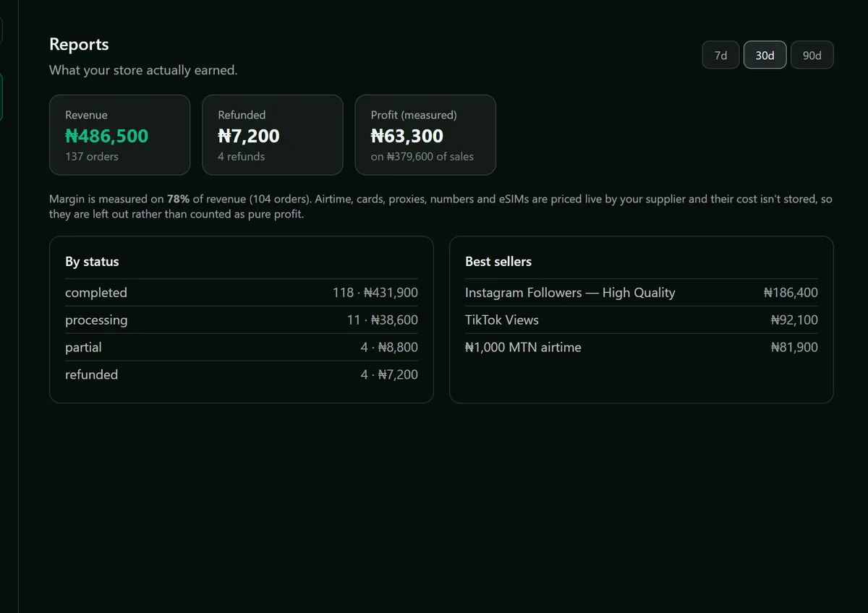
Task: Click the "Best sellers" panel heading
Action: click(498, 262)
